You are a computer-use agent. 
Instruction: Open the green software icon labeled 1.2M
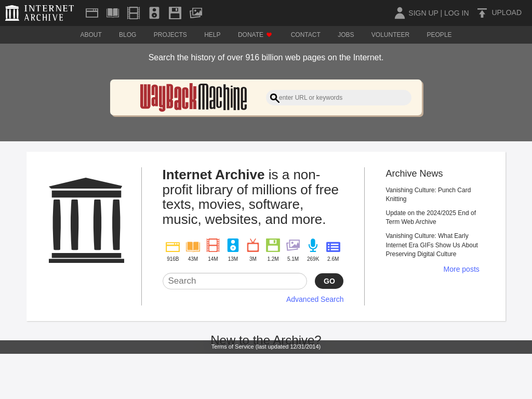click(x=273, y=245)
